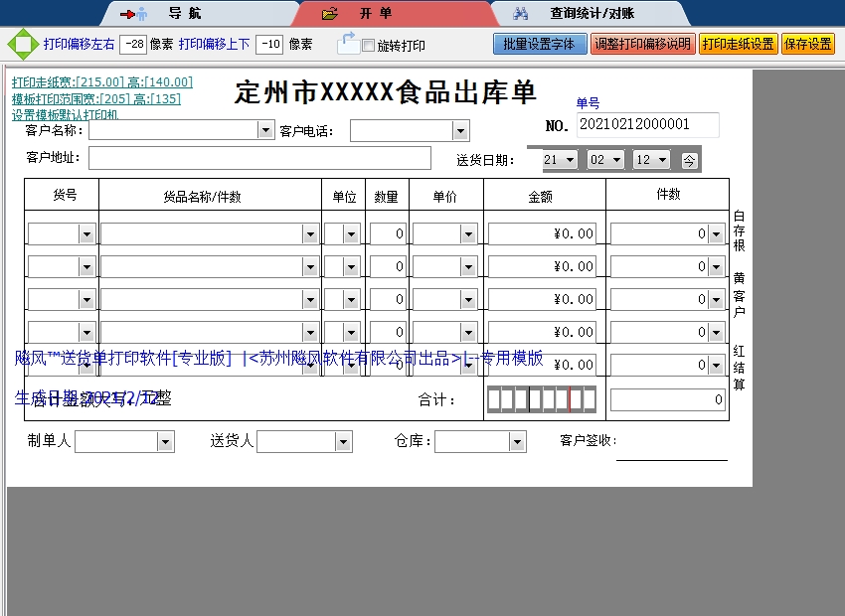Click the green print offset arrows icon

click(20, 45)
